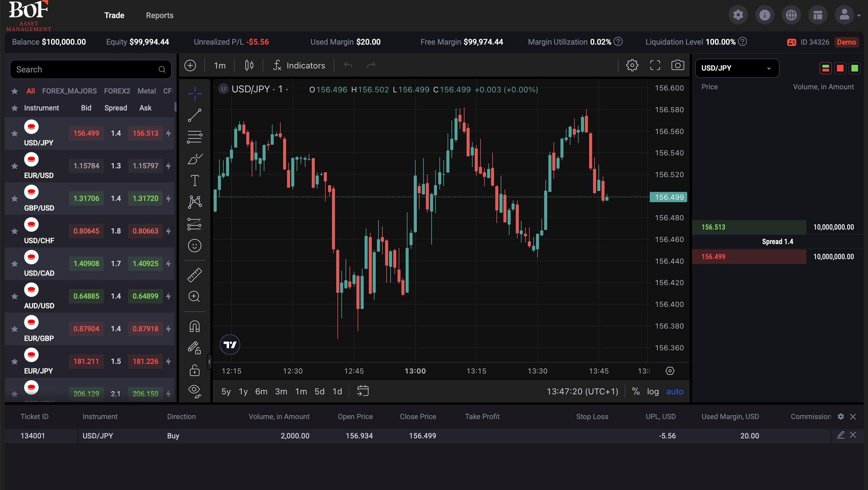Open the USD/JPY instrument selector in order panel
Screen dimensions: 868x490
point(737,68)
